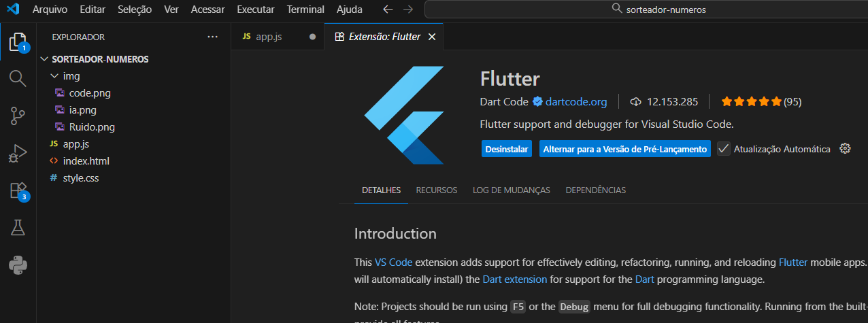Click the five-star rating
Image resolution: width=868 pixels, height=323 pixels.
[751, 102]
